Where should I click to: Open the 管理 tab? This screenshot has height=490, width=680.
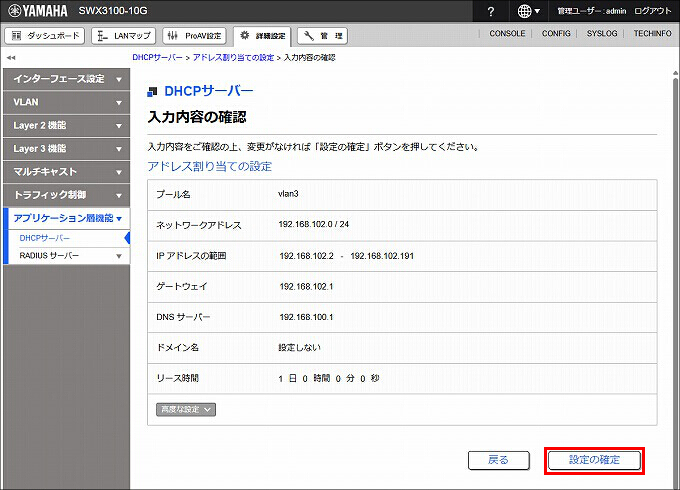click(x=322, y=36)
